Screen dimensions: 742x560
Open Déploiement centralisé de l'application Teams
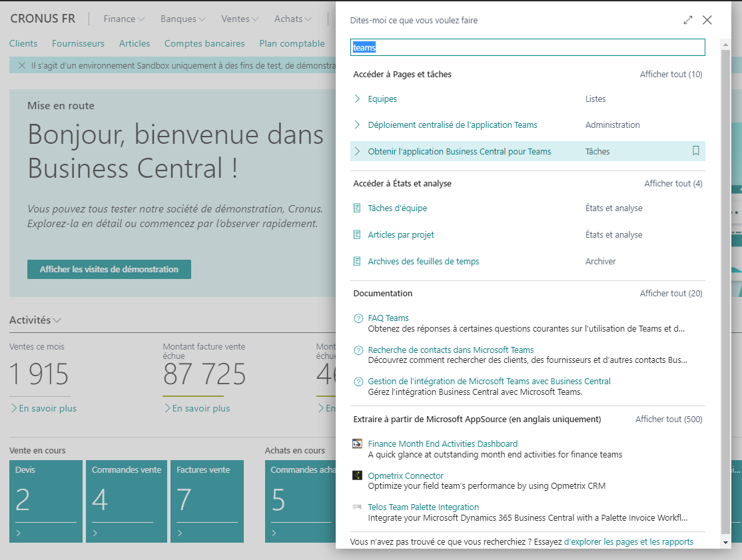click(452, 125)
